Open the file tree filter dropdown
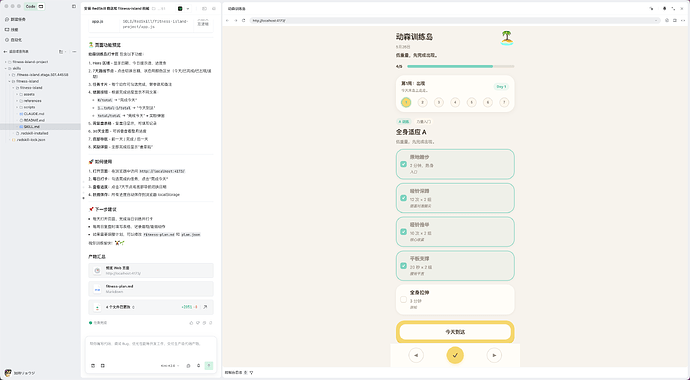 (x=62, y=51)
